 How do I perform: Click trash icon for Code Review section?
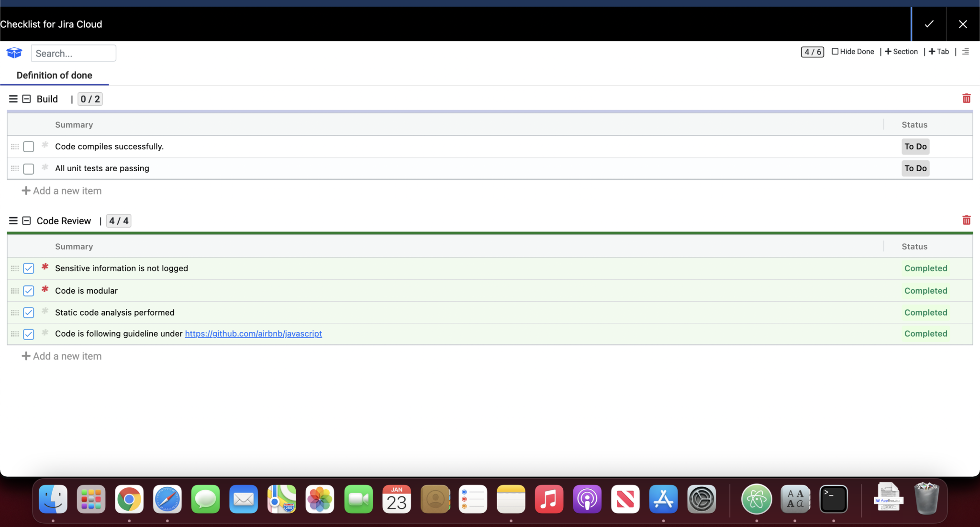pos(966,220)
